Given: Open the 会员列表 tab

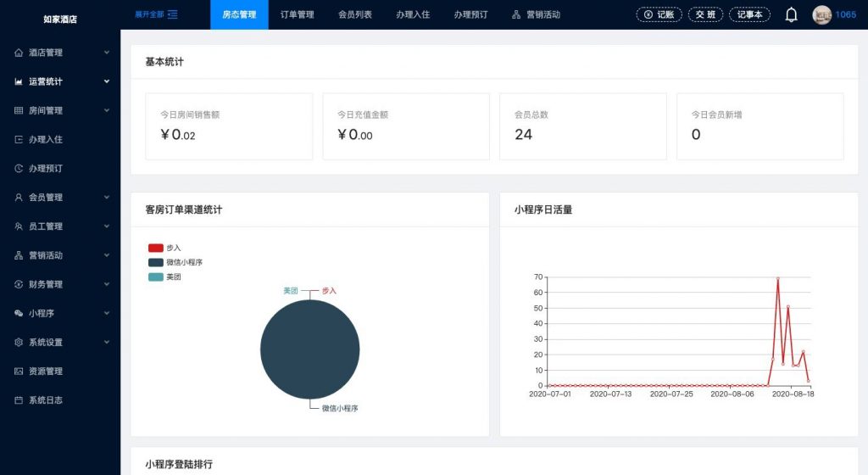Looking at the screenshot, I should 355,15.
